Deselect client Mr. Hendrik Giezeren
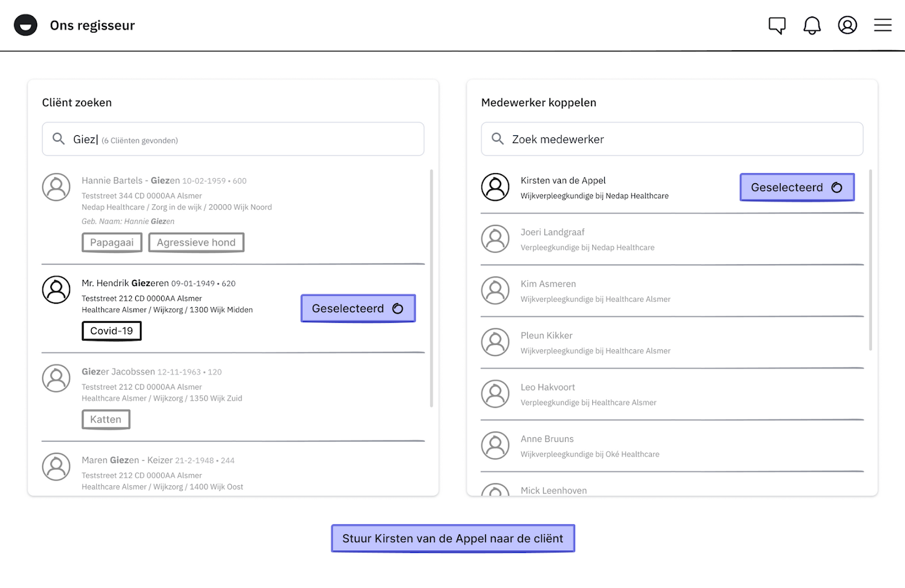 (x=357, y=309)
